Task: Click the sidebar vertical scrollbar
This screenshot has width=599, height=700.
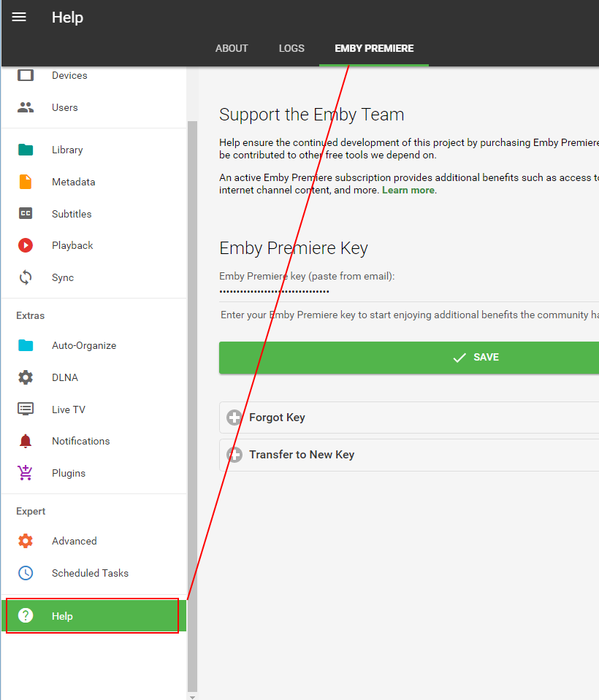Action: point(193,407)
